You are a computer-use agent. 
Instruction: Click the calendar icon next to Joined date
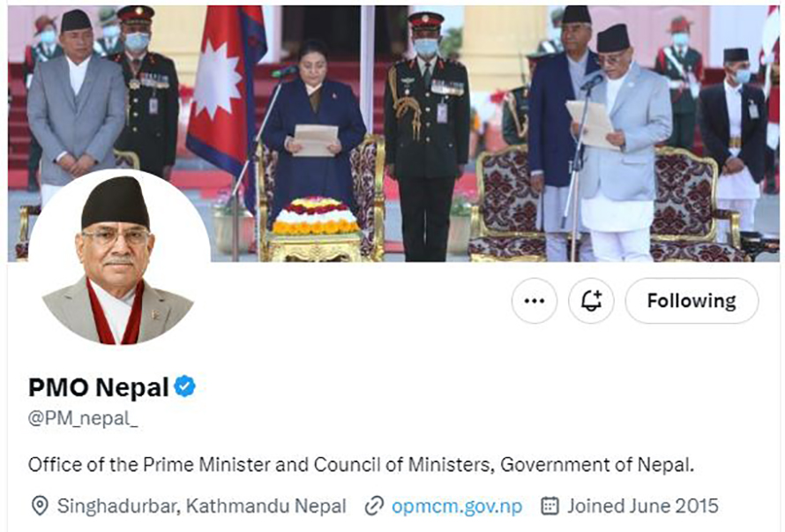click(x=549, y=506)
